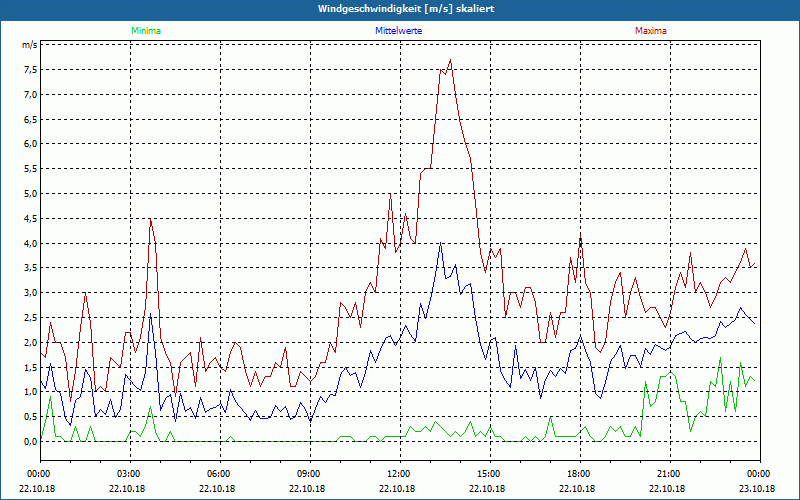Click the 23.10.18 date label
Image resolution: width=800 pixels, height=500 pixels.
pos(757,488)
